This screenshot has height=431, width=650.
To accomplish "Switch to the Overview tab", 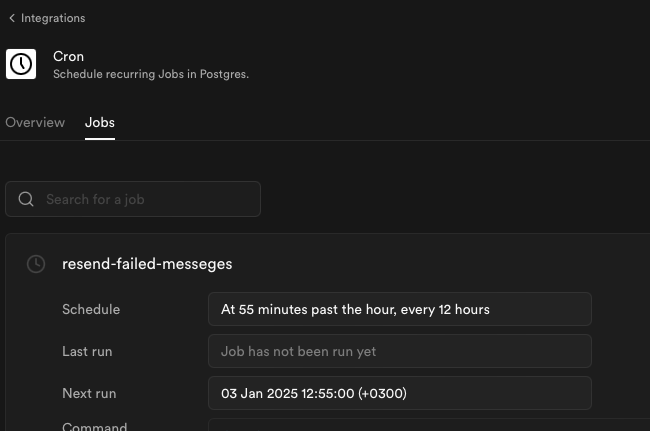I will (x=35, y=123).
